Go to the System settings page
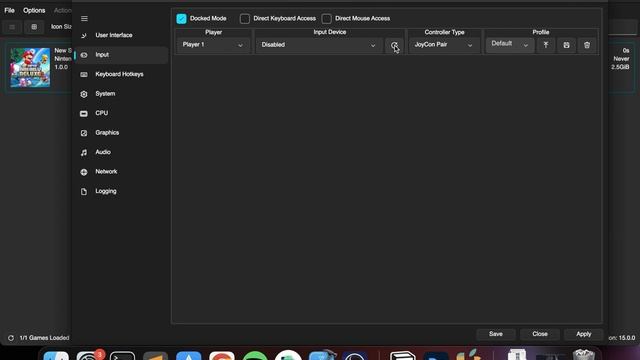Screen dimensions: 640x360 coord(121,94)
